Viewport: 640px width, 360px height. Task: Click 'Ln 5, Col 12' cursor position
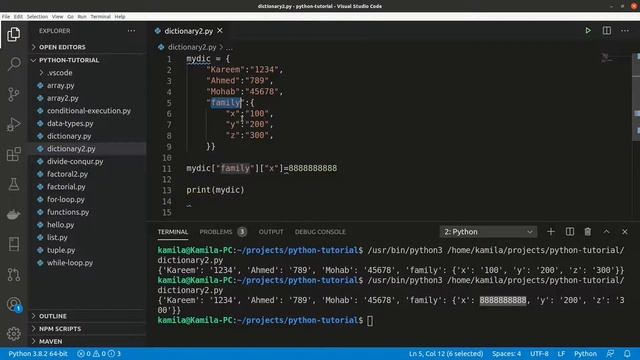point(446,353)
